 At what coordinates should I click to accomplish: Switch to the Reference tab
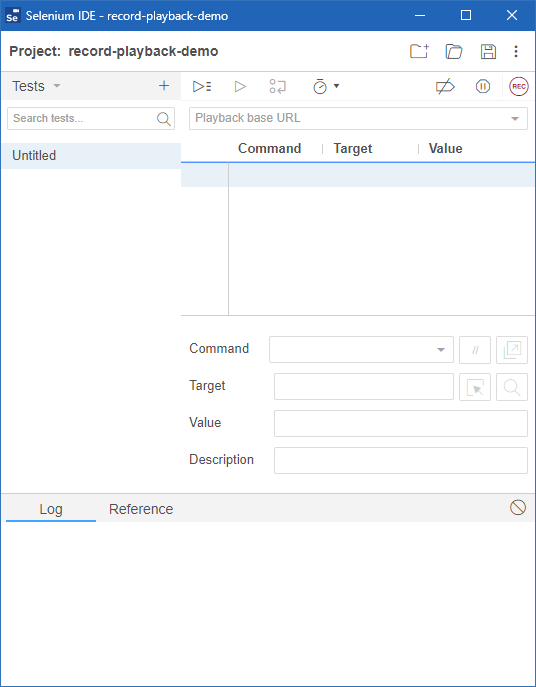(141, 509)
